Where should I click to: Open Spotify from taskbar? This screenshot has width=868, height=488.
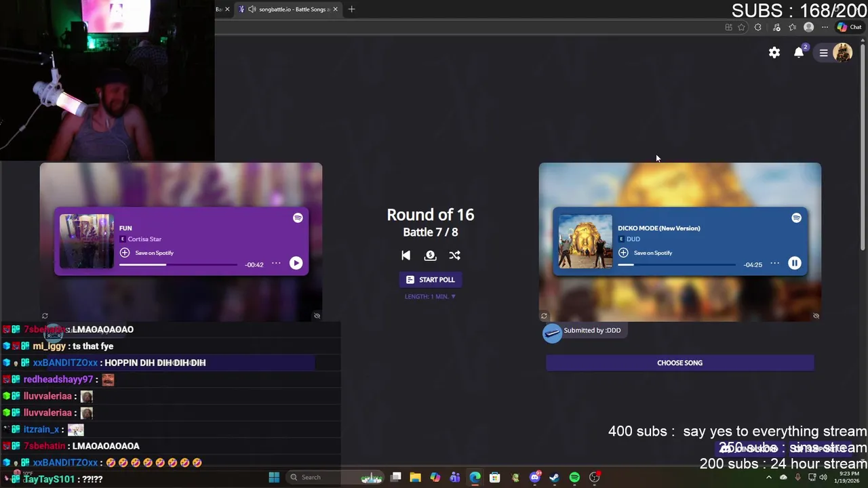[574, 477]
